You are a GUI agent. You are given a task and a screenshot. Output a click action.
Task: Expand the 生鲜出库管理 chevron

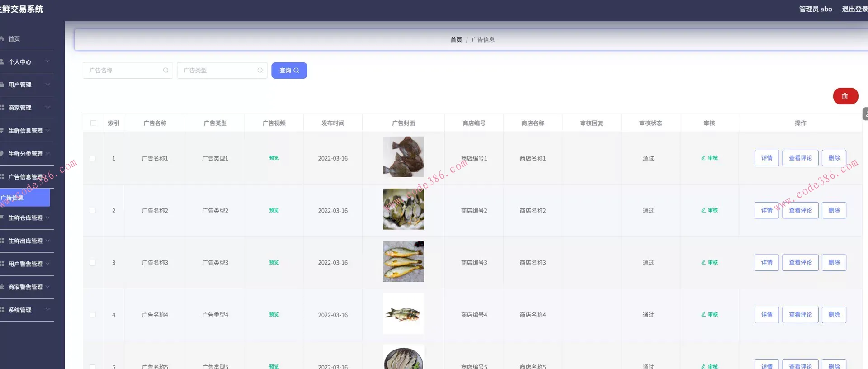pos(47,241)
